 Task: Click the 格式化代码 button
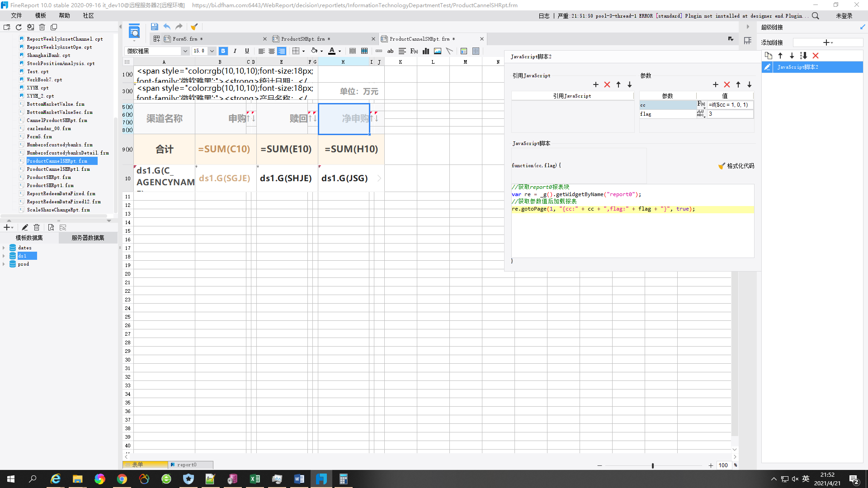[736, 166]
